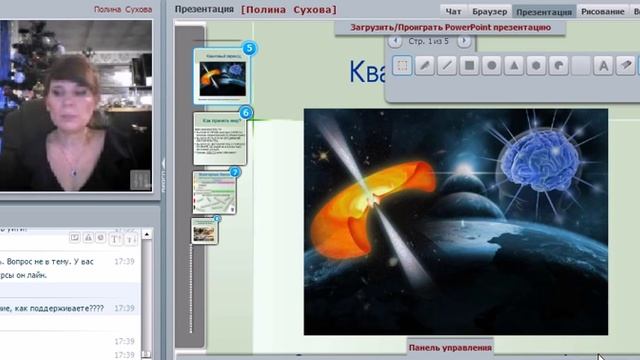The image size is (640, 360).
Task: Select the text 'A' tool
Action: coord(603,65)
